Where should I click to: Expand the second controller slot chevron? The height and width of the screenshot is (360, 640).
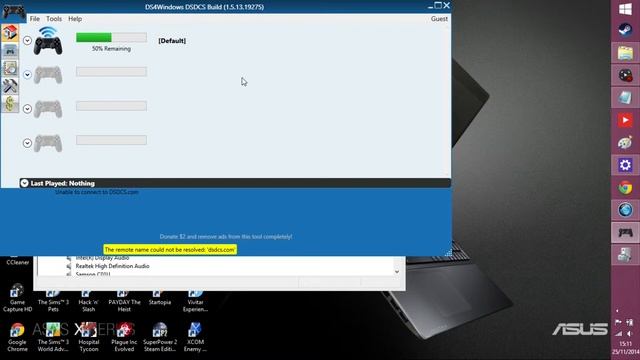[27, 75]
